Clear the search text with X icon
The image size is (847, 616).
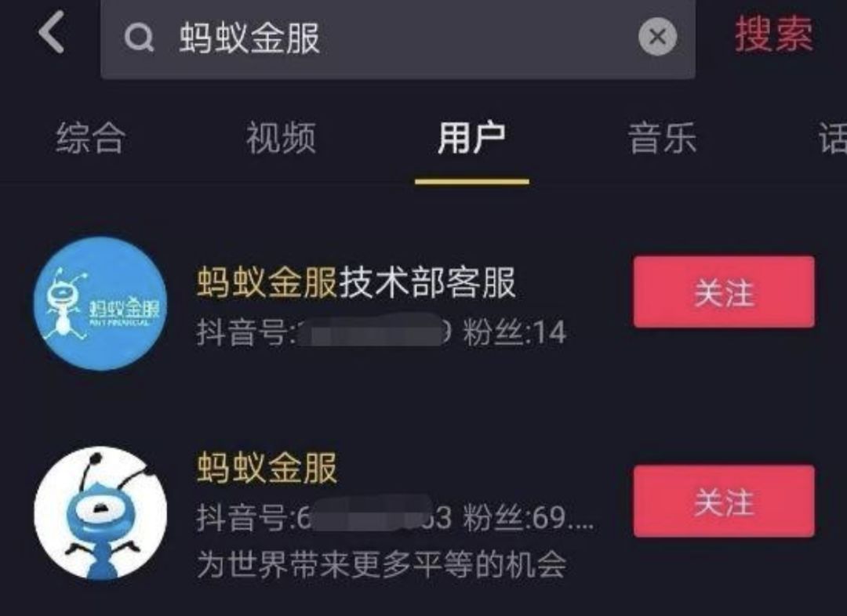point(657,37)
